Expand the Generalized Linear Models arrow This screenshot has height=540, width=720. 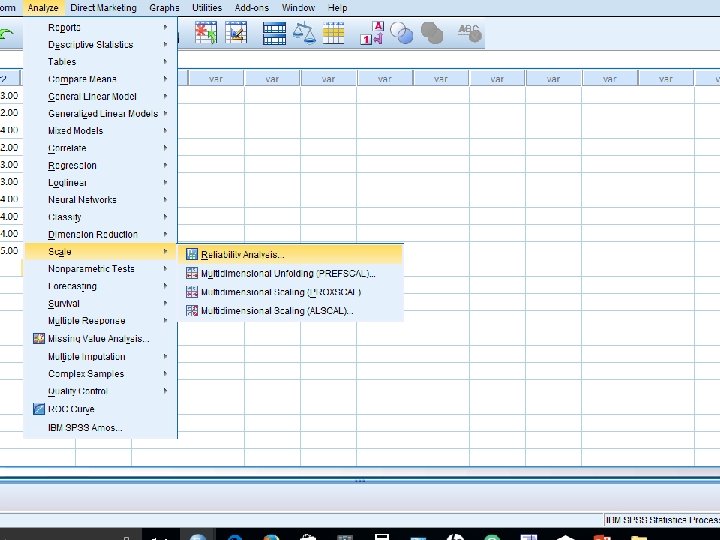165,113
